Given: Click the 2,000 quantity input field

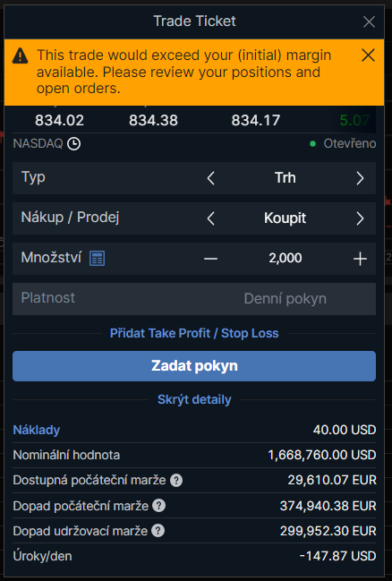Looking at the screenshot, I should (285, 258).
